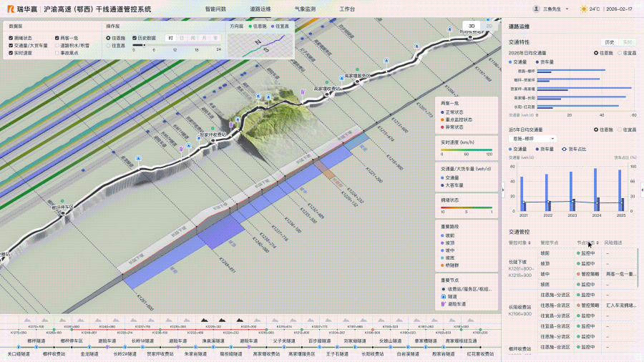
Task: Click 榔坪隧道 label in bottom timeline
Action: click(x=36, y=341)
